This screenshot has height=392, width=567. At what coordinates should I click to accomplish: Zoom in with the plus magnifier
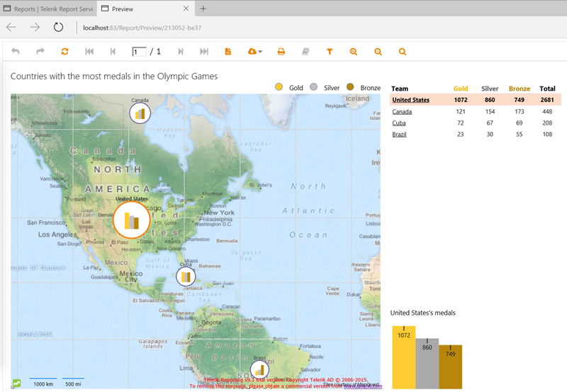[354, 52]
